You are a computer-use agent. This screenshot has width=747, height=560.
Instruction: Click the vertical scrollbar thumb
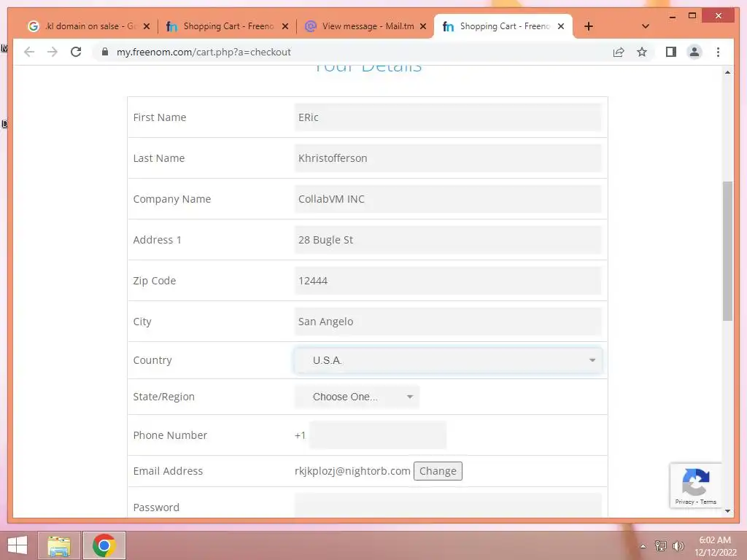pyautogui.click(x=727, y=251)
